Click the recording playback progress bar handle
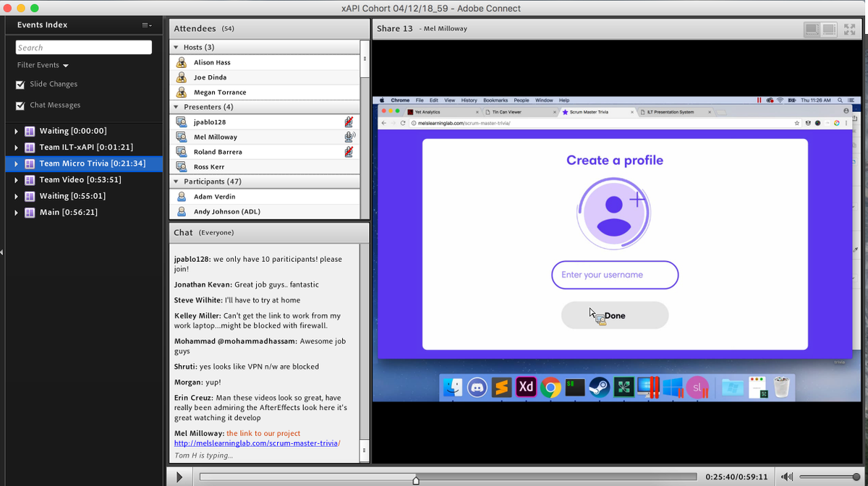Viewport: 868px width, 486px height. point(415,479)
